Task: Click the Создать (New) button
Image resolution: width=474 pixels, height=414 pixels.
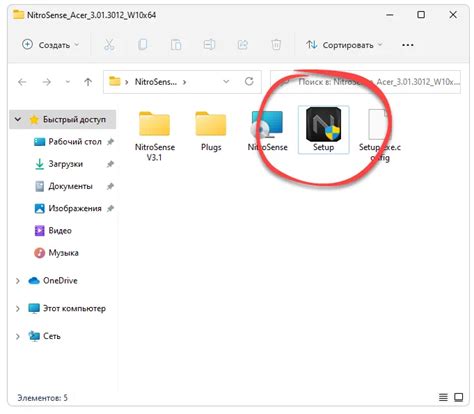Action: click(x=51, y=45)
